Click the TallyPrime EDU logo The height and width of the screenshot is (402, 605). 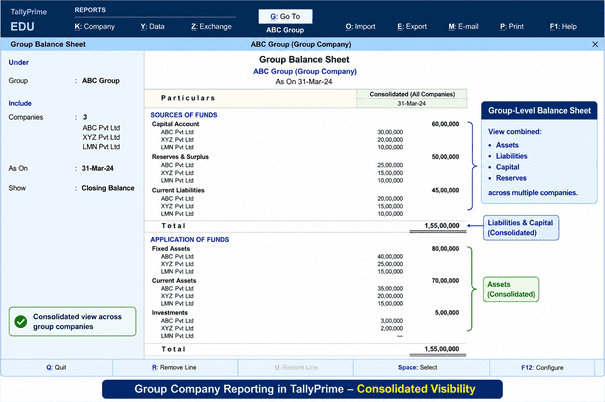[28, 20]
